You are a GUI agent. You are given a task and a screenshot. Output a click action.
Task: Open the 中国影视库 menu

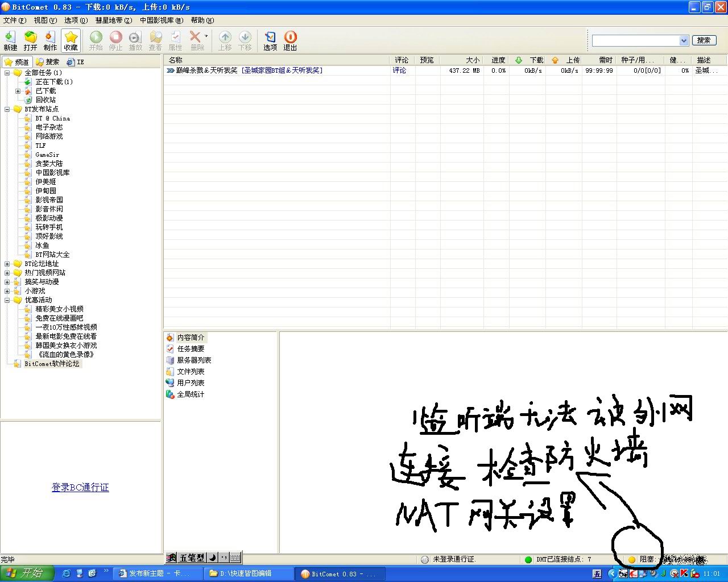162,20
